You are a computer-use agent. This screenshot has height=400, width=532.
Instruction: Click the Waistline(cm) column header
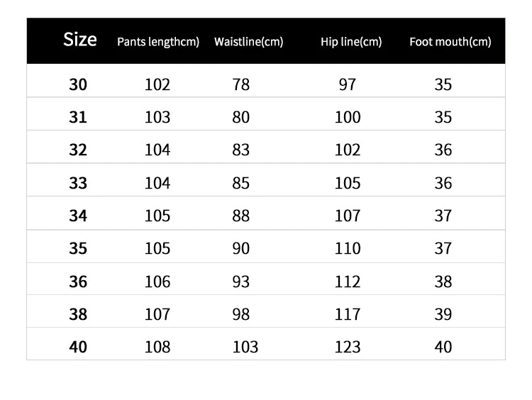point(249,42)
